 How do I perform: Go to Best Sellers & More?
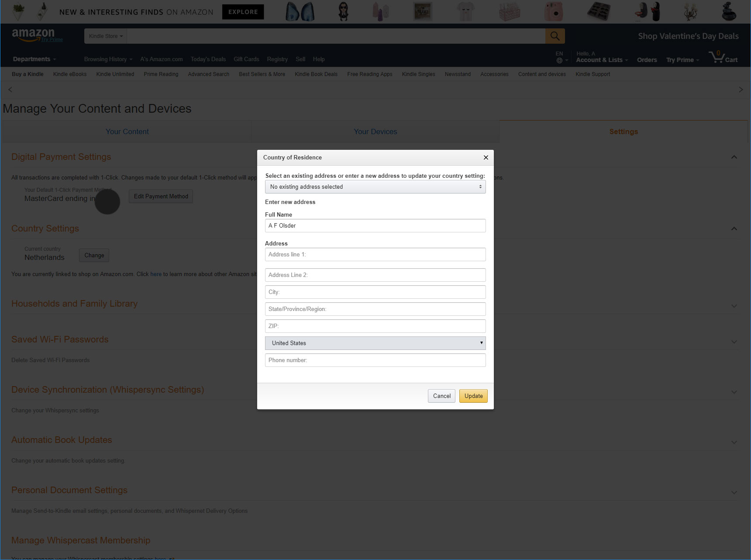pos(262,74)
